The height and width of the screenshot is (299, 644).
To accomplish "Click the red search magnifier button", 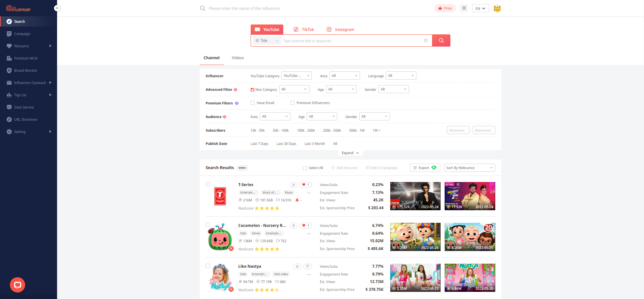I will [441, 40].
